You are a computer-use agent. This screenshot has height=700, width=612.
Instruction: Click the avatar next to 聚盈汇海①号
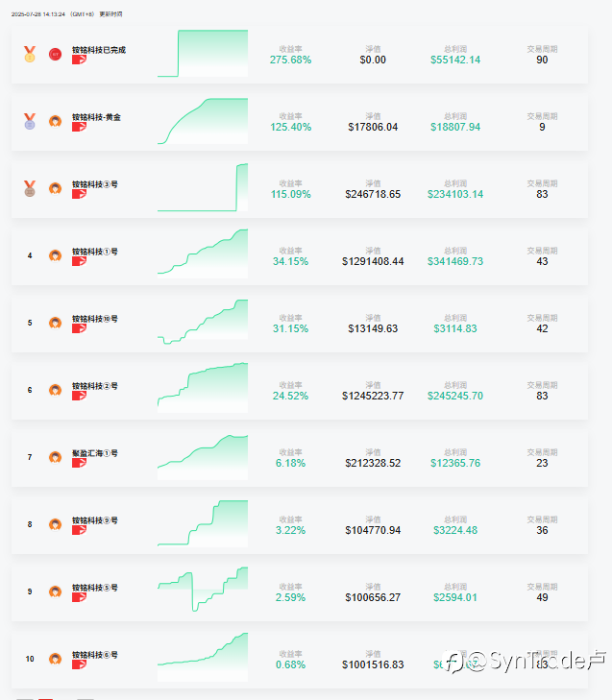pos(55,458)
